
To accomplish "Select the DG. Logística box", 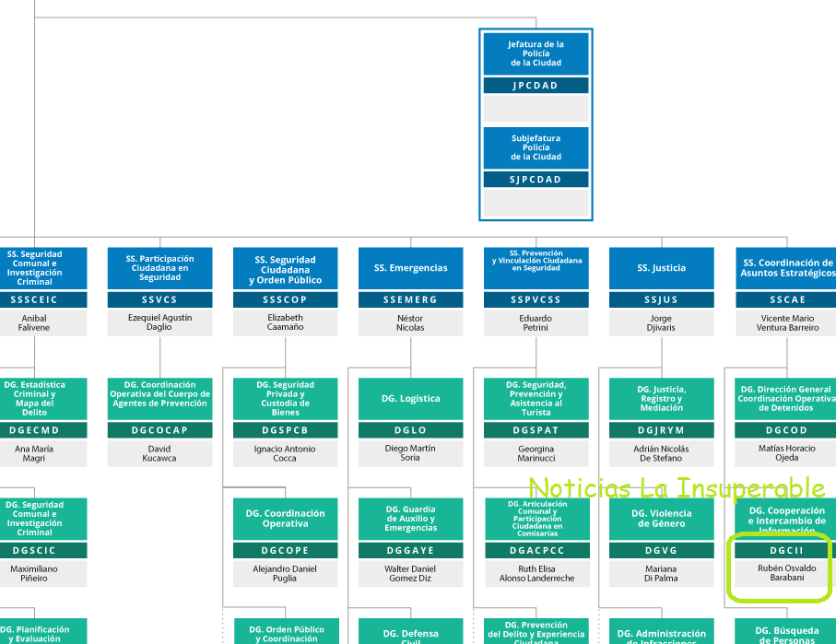I will 410,399.
